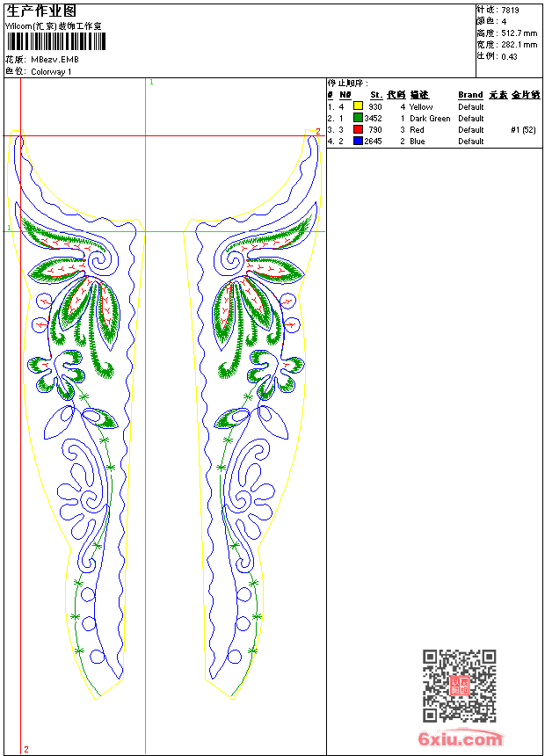This screenshot has height=756, width=545.
Task: Click scale value 0.43
Action: 509,56
